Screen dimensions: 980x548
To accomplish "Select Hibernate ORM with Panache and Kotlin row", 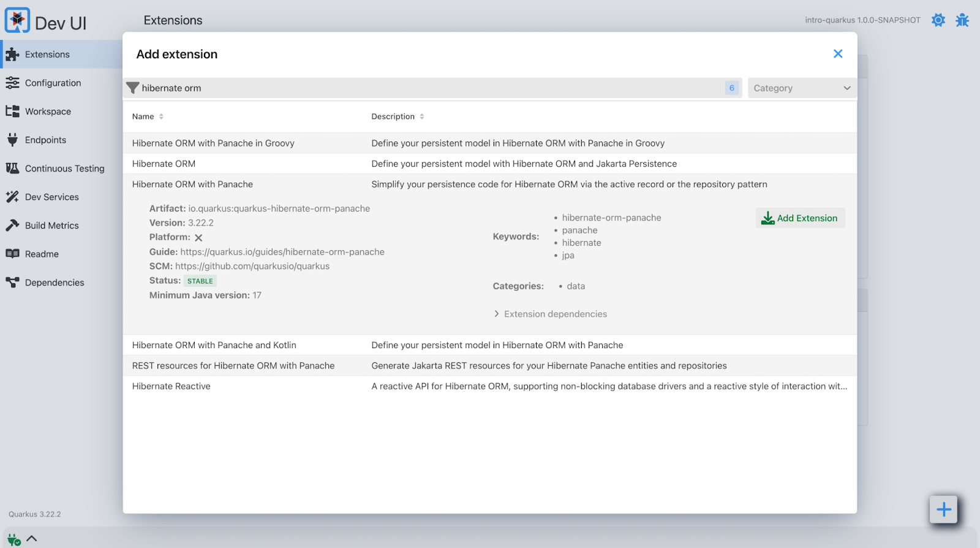I will click(x=489, y=345).
